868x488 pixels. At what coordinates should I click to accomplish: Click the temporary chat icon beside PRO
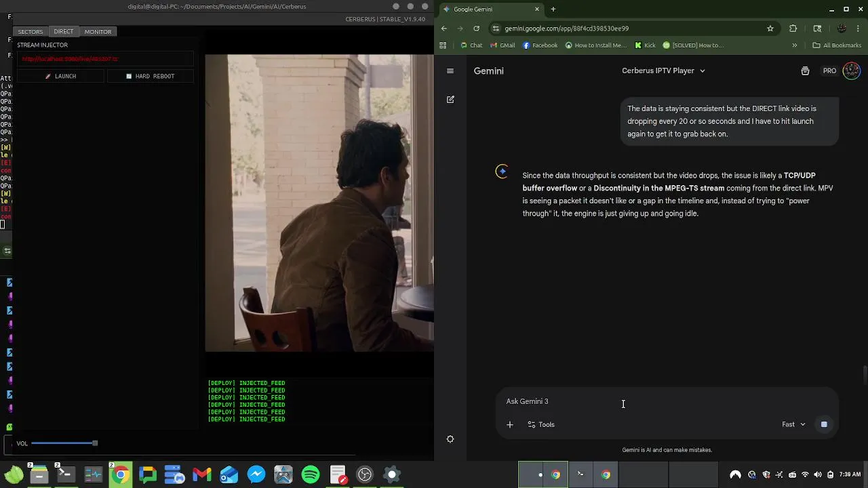click(x=805, y=70)
